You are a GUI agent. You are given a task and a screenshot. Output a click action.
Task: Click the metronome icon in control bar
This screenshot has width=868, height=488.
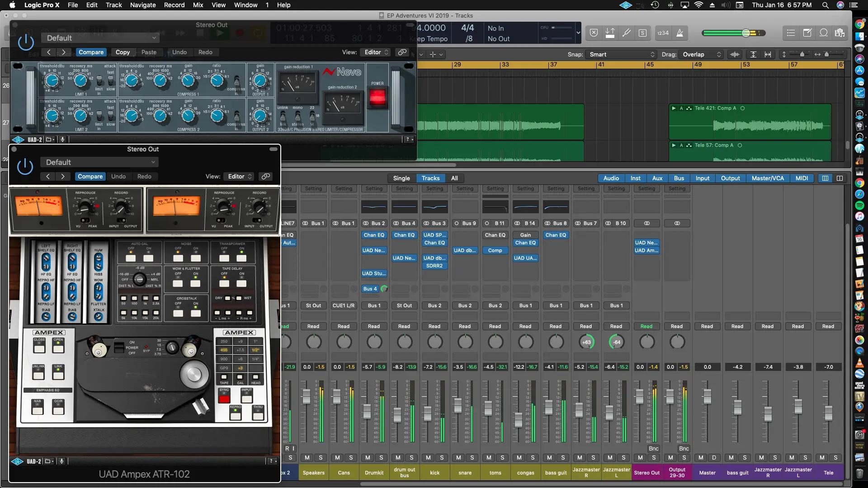coord(679,33)
